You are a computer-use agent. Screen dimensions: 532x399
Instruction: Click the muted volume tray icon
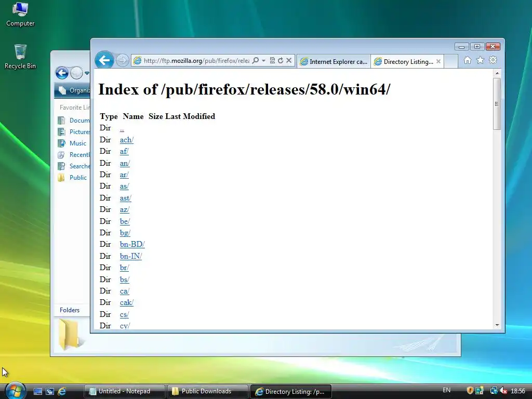503,391
